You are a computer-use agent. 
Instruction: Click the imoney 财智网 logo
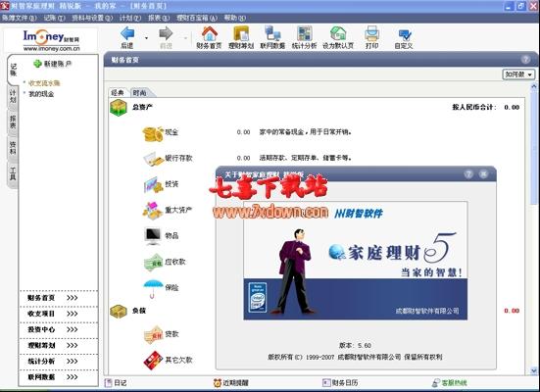click(51, 40)
